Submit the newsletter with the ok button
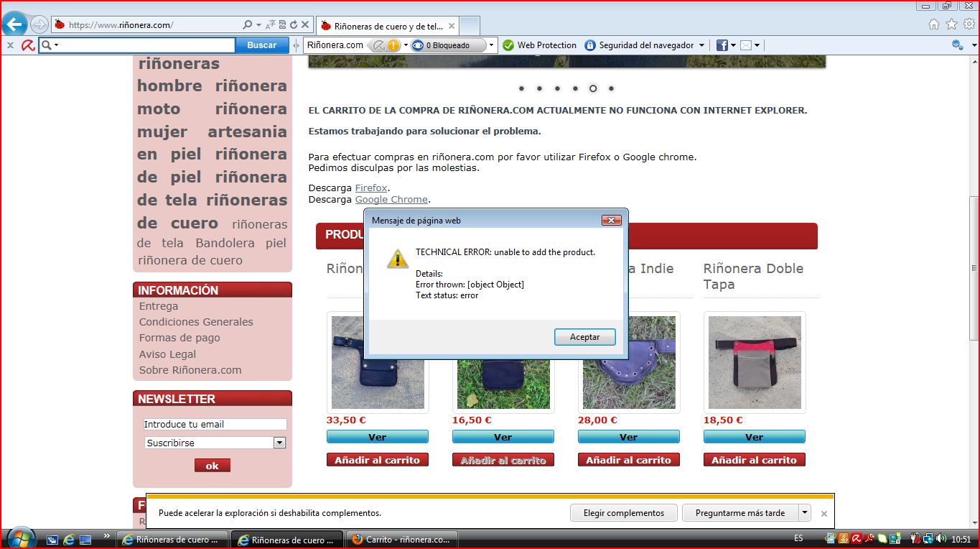Image resolution: width=980 pixels, height=549 pixels. click(213, 466)
